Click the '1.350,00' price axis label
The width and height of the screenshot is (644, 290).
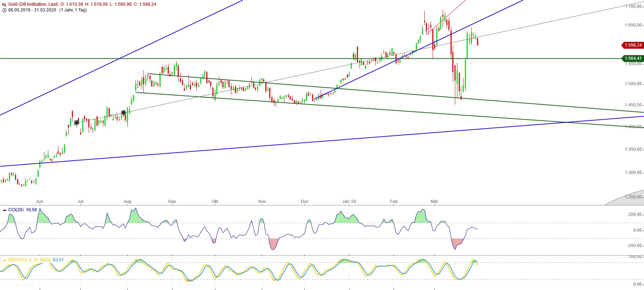click(x=633, y=149)
